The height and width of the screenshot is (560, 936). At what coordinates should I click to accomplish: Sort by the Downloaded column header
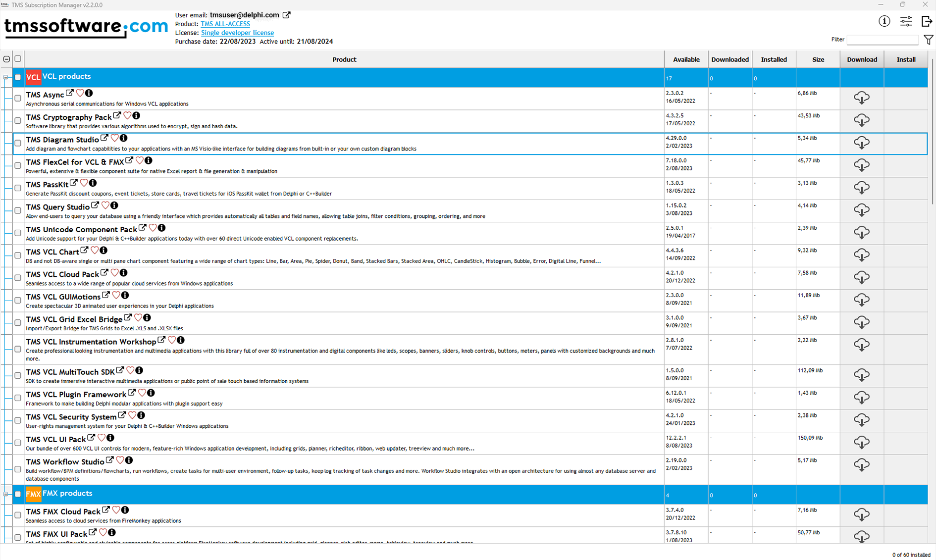pos(730,59)
